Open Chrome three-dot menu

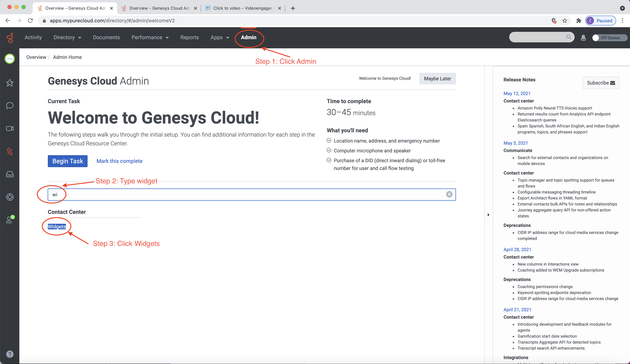click(622, 21)
